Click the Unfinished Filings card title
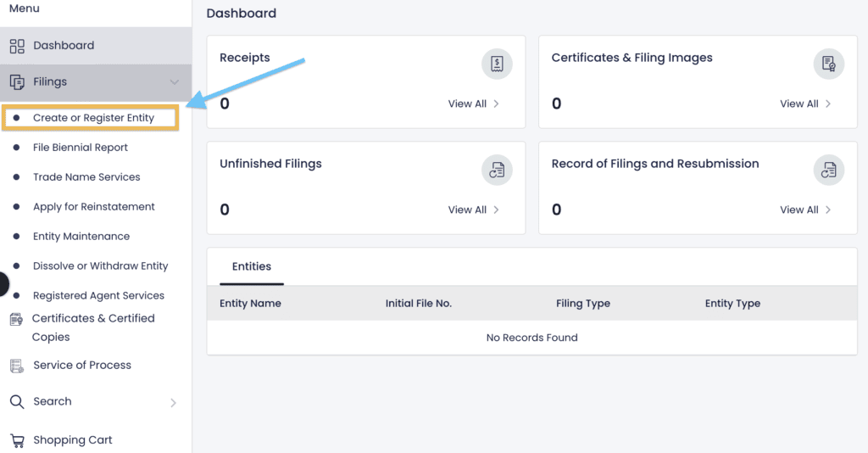This screenshot has height=453, width=868. 270,164
